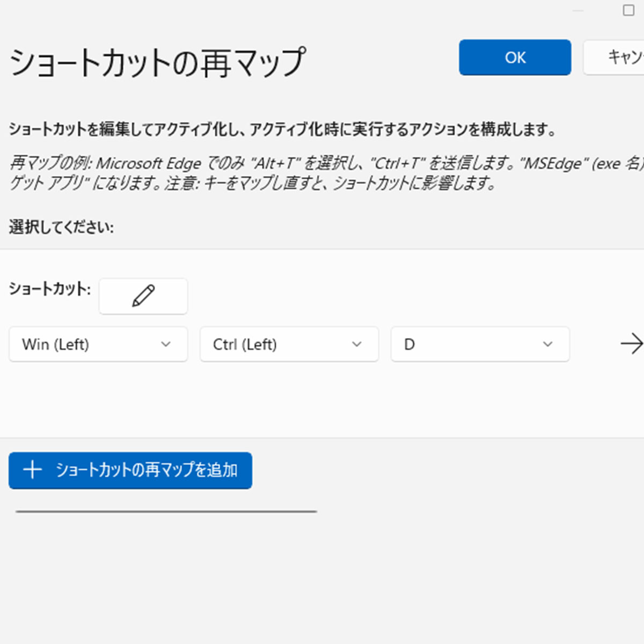The image size is (644, 644).
Task: Click the pencil edit shortcut button
Action: (x=143, y=296)
